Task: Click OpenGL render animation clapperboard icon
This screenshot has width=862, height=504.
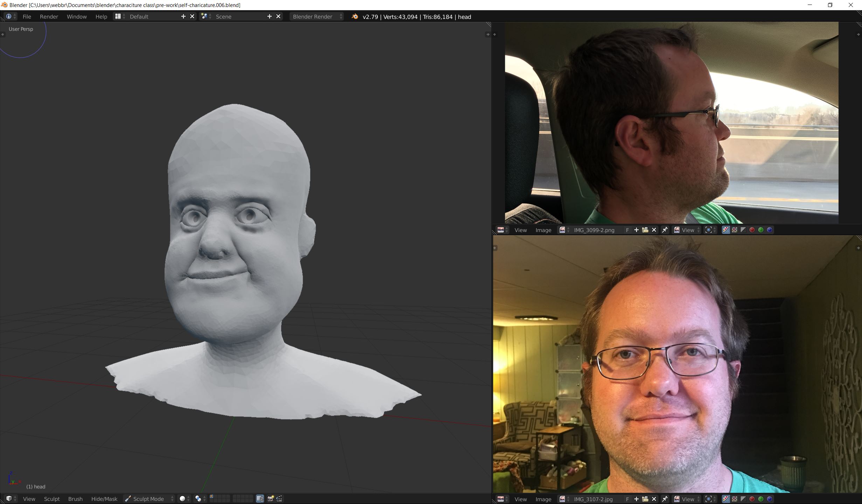Action: (279, 499)
